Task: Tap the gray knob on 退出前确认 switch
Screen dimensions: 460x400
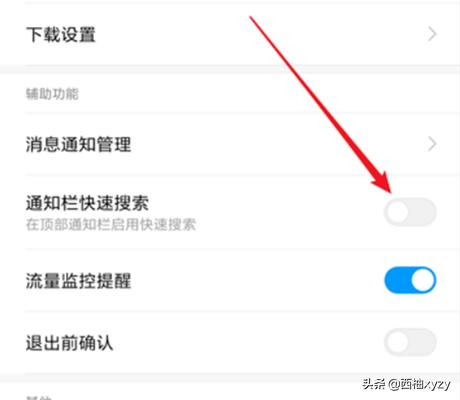Action: [x=397, y=342]
